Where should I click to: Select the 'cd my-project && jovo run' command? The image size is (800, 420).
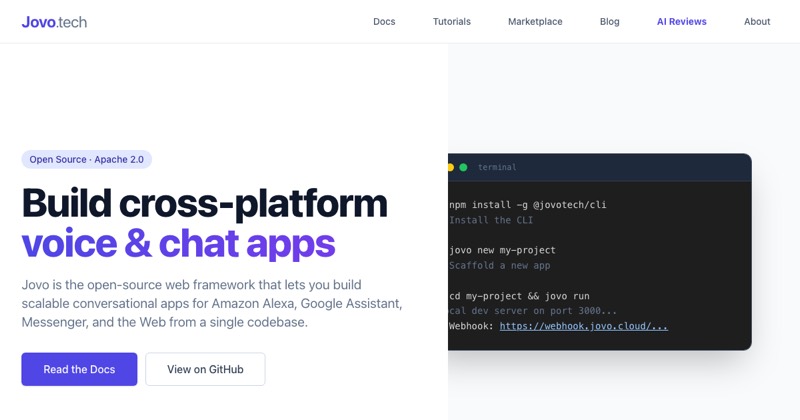click(519, 296)
